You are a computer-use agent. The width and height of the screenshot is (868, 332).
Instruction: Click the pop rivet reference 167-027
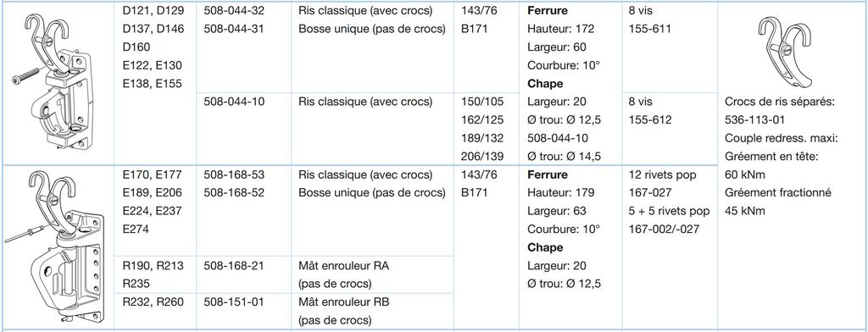pyautogui.click(x=650, y=193)
